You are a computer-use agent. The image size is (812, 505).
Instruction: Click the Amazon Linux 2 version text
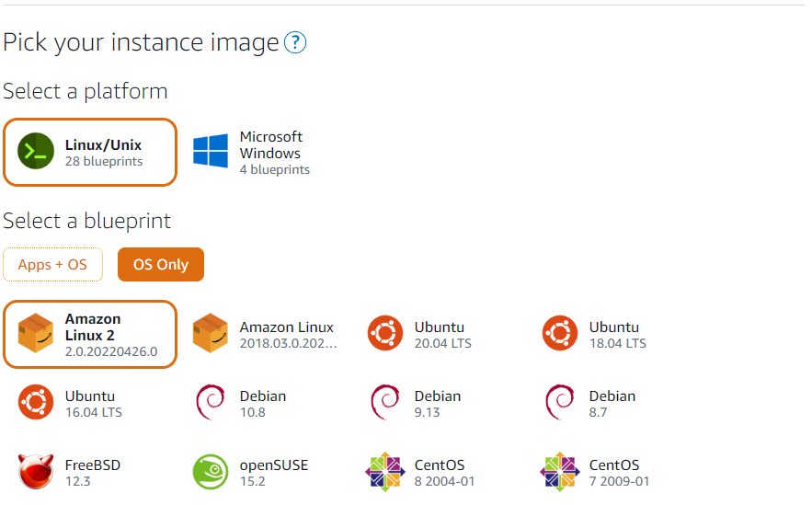(111, 351)
